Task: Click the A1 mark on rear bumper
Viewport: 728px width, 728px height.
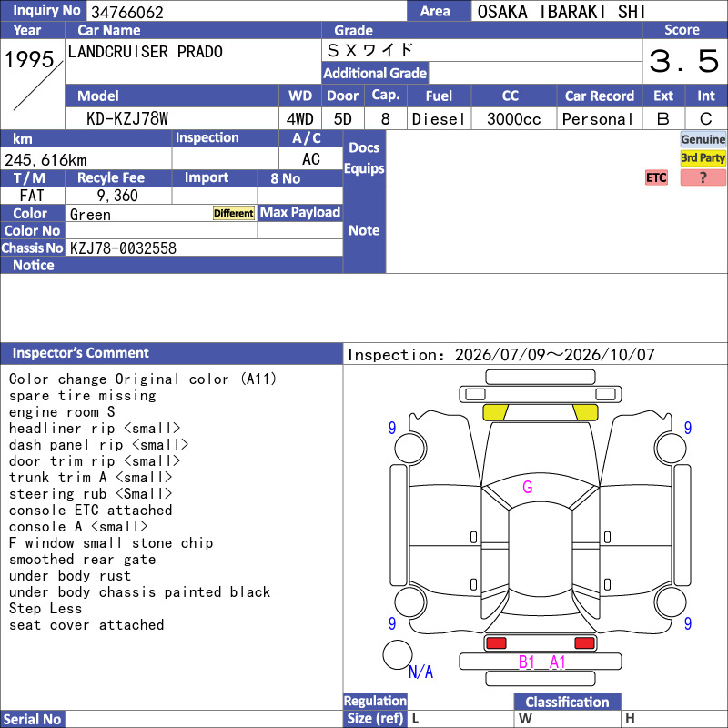Action: tap(557, 662)
